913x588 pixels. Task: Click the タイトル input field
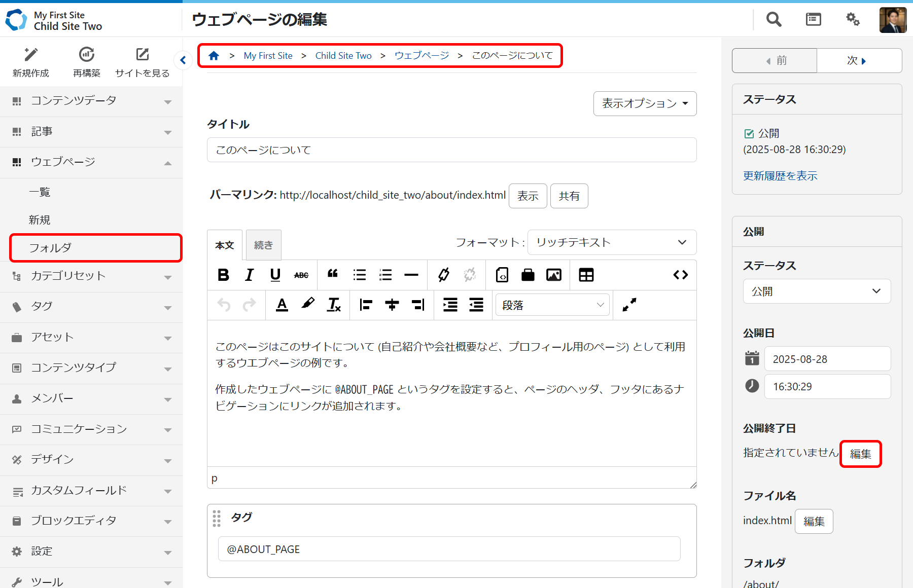click(451, 150)
